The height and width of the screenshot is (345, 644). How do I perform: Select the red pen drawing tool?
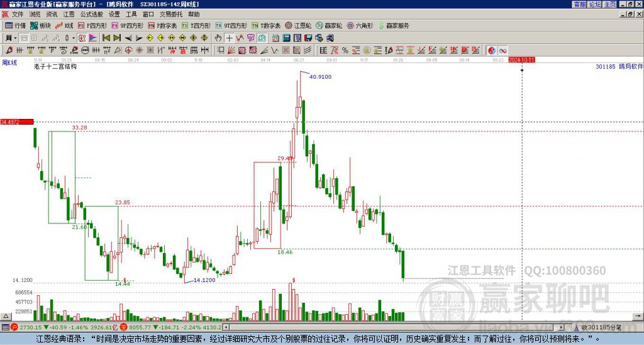point(8,50)
